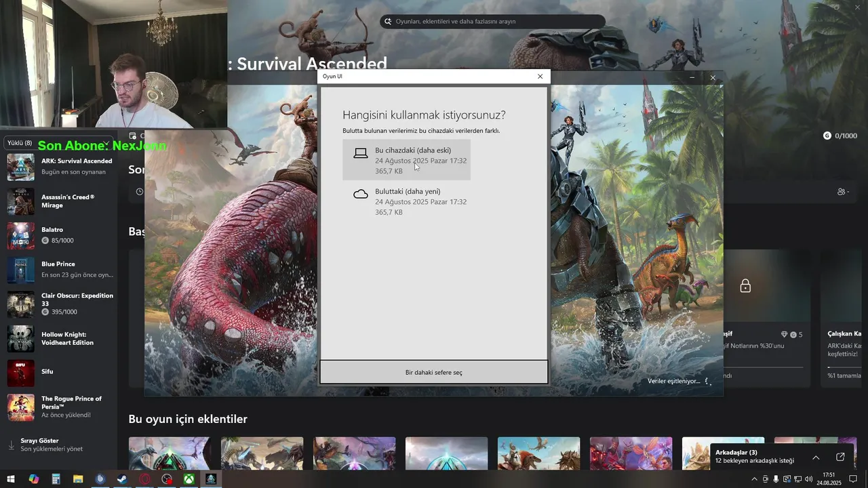Click the Xbox app search field

pyautogui.click(x=492, y=22)
